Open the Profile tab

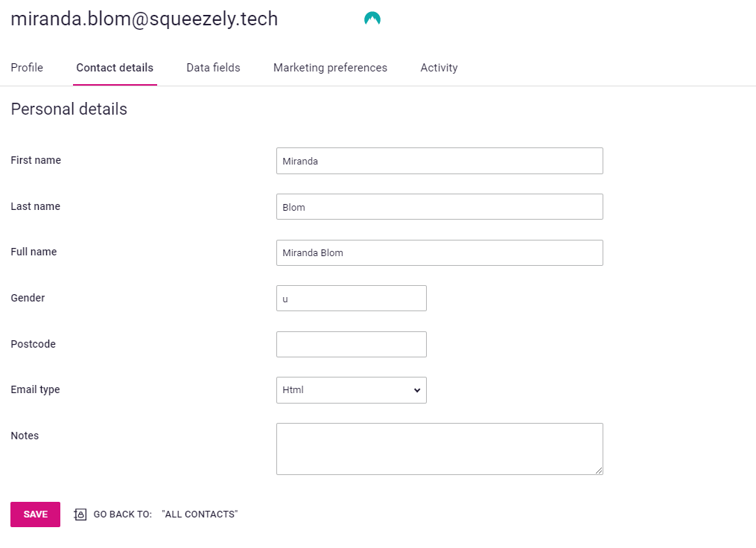click(27, 68)
